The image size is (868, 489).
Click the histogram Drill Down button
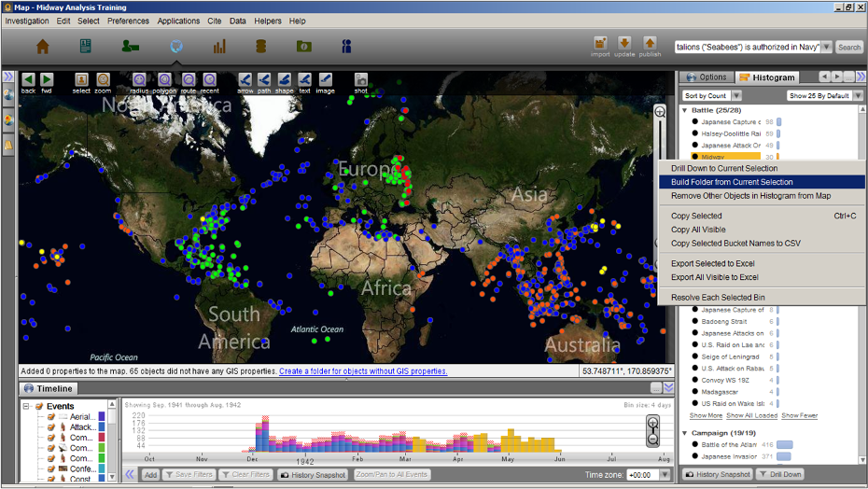780,475
